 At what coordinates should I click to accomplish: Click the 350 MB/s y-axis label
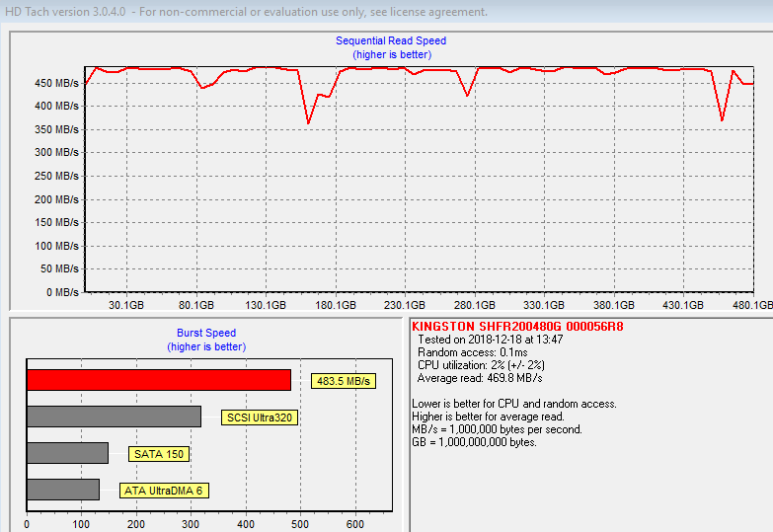pyautogui.click(x=56, y=129)
